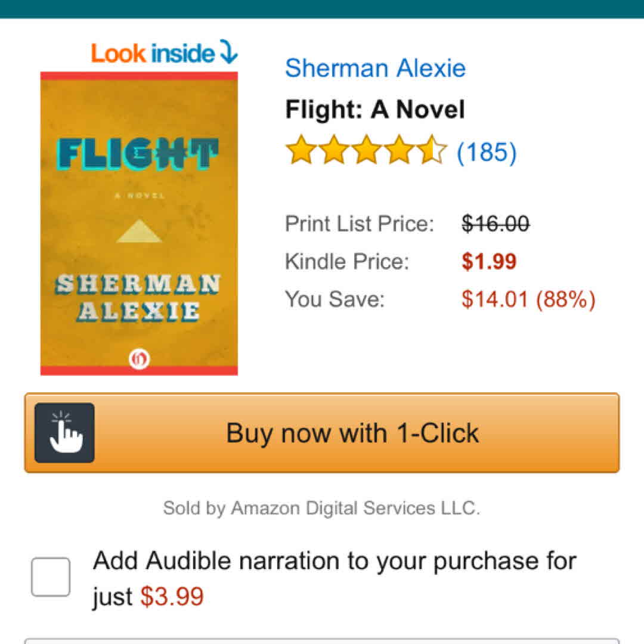Click the Look inside label
Image resolution: width=644 pixels, height=644 pixels.
tap(153, 54)
